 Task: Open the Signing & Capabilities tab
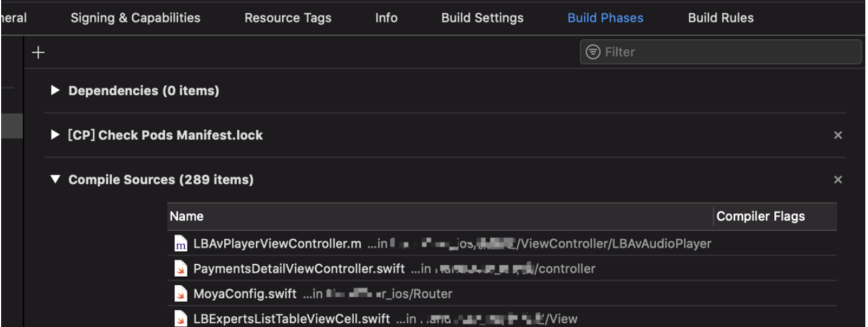tap(136, 18)
